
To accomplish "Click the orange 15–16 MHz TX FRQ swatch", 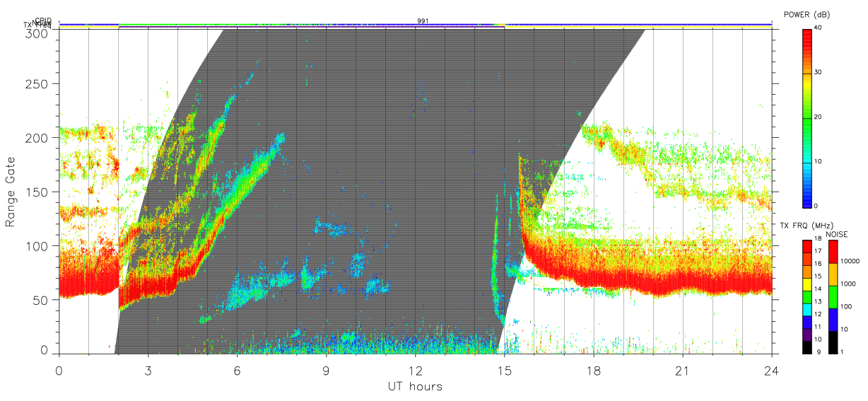I will tap(807, 272).
